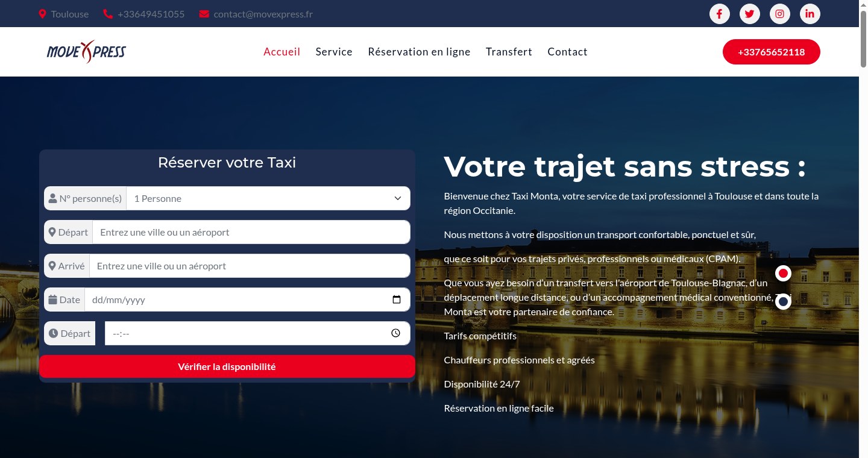The image size is (868, 458).
Task: Open the Twitter social icon
Action: click(749, 14)
